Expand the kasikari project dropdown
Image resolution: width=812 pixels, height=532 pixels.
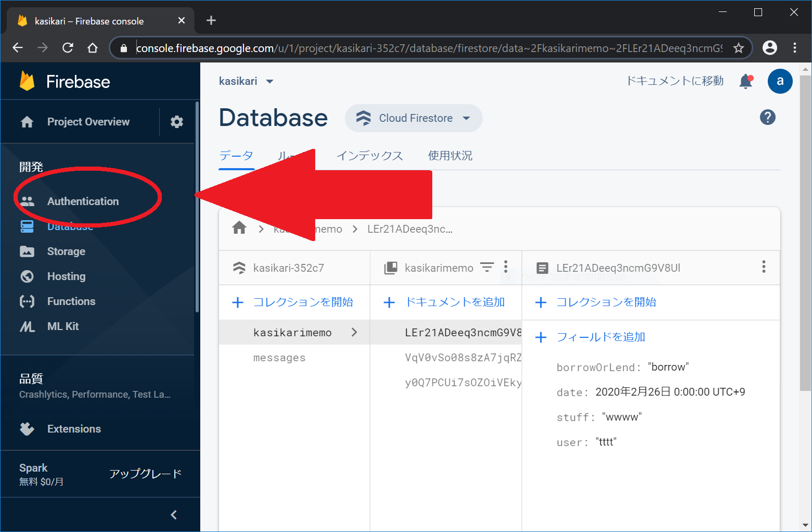(x=269, y=82)
